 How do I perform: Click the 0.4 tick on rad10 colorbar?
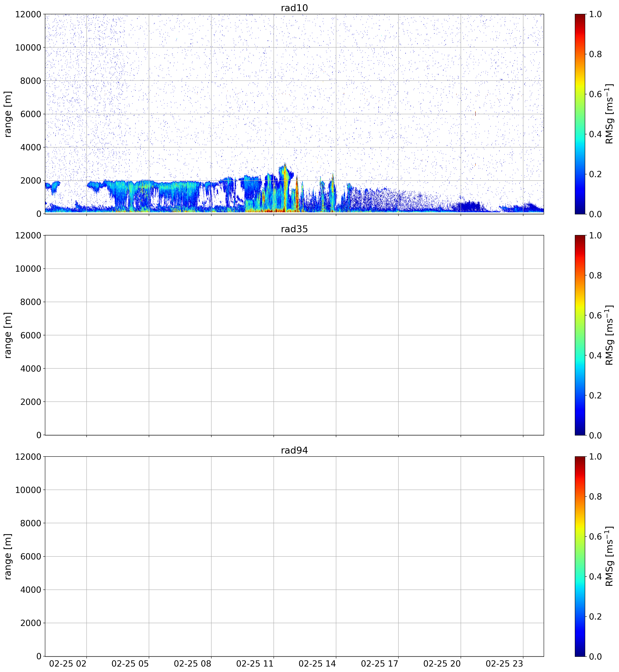click(595, 134)
